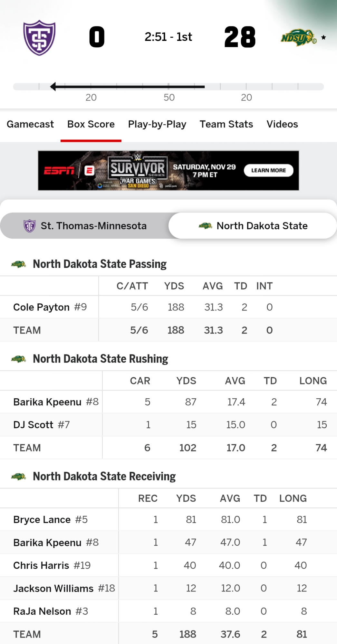Tap the St. Thomas shield logo in header
This screenshot has height=644, width=337.
39,38
